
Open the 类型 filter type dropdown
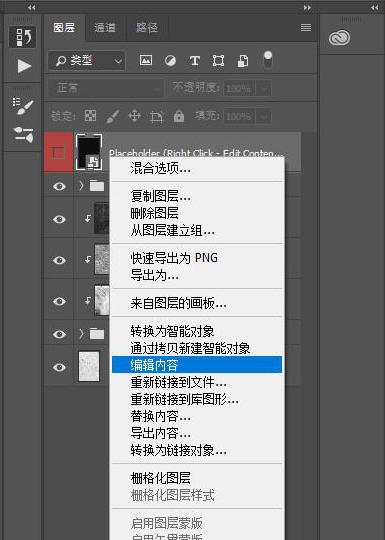click(87, 61)
